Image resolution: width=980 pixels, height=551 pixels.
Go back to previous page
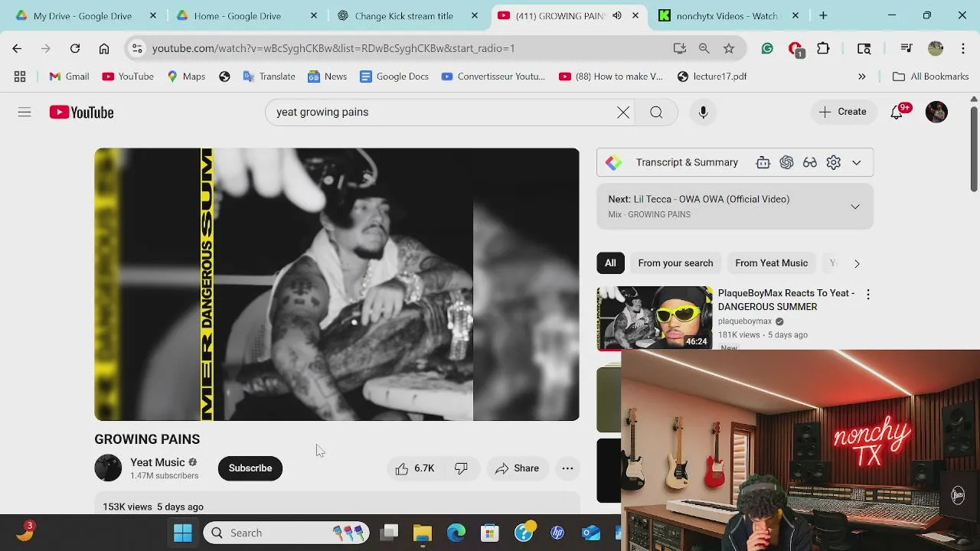tap(17, 48)
